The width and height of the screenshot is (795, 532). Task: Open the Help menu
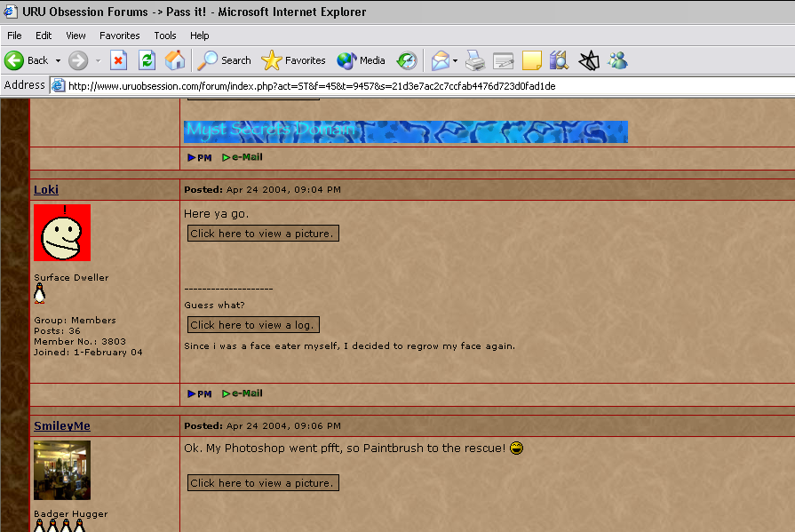pos(200,36)
